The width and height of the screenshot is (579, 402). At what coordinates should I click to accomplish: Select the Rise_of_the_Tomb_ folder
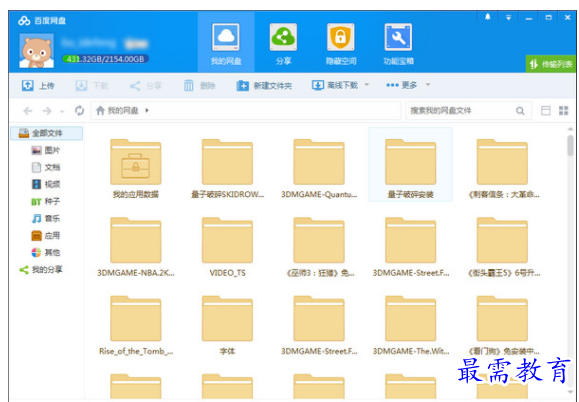click(x=136, y=325)
